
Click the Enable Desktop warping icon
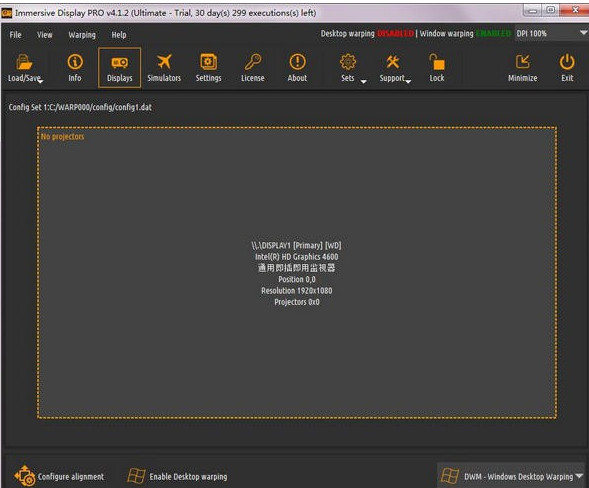tap(136, 476)
